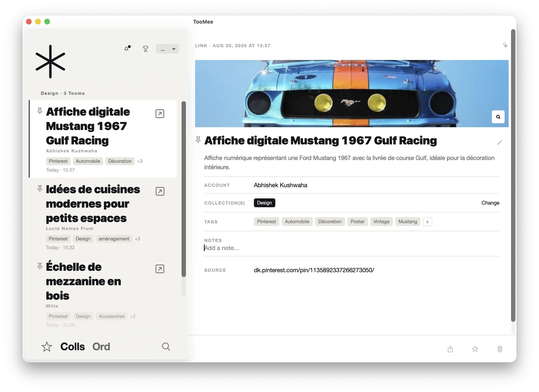The width and height of the screenshot is (539, 392).
Task: Switch to the Colls tab
Action: (72, 347)
